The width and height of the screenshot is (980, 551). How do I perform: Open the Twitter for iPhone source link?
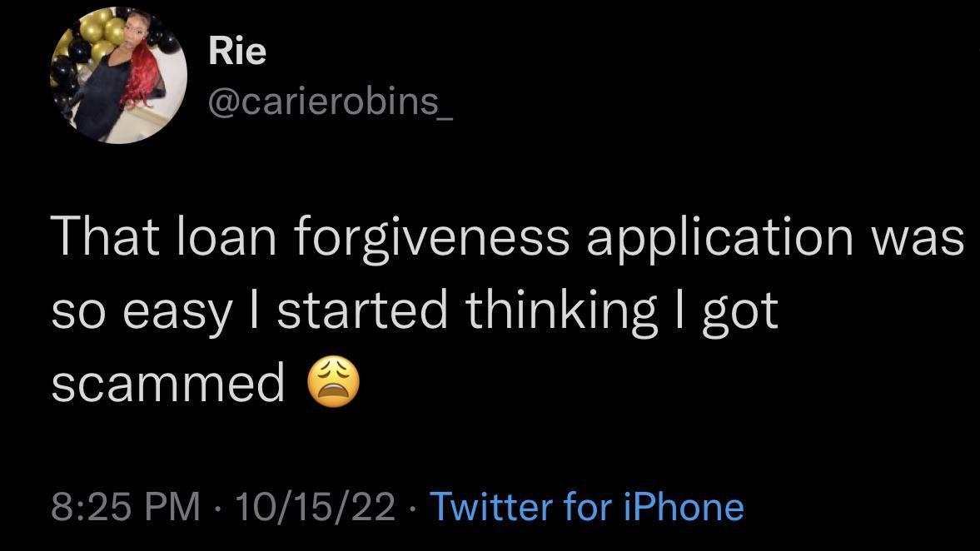[x=585, y=507]
